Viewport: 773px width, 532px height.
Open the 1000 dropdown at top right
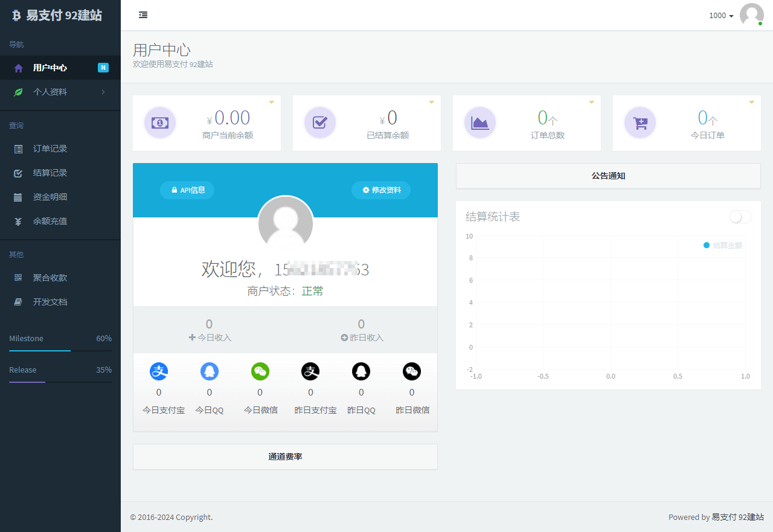(720, 15)
